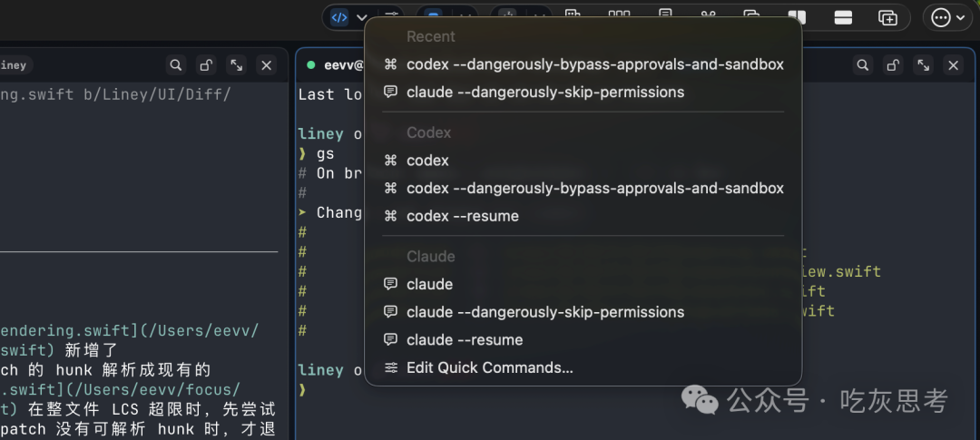Select the eevv@ terminal tab
This screenshot has width=980, height=440.
(335, 65)
